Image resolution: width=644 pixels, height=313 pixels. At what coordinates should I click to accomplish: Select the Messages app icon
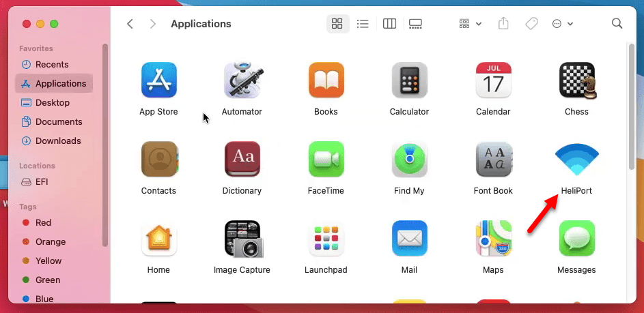click(576, 239)
